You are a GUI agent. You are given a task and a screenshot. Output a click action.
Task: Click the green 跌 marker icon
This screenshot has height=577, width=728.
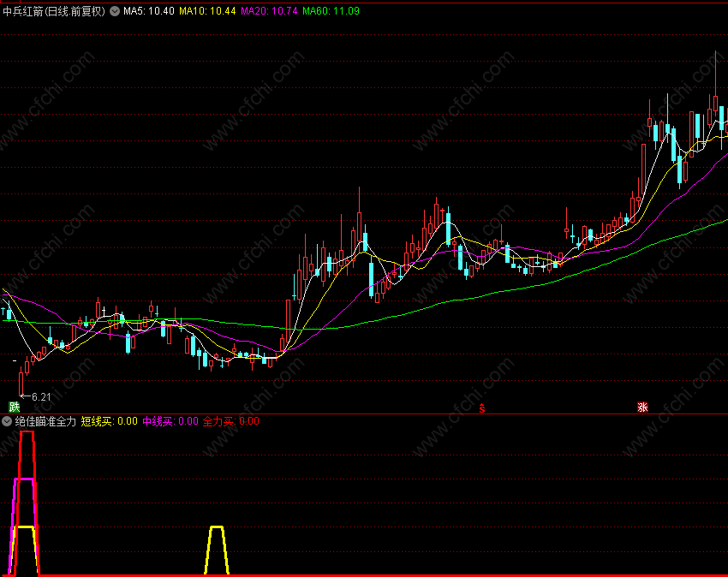15,407
